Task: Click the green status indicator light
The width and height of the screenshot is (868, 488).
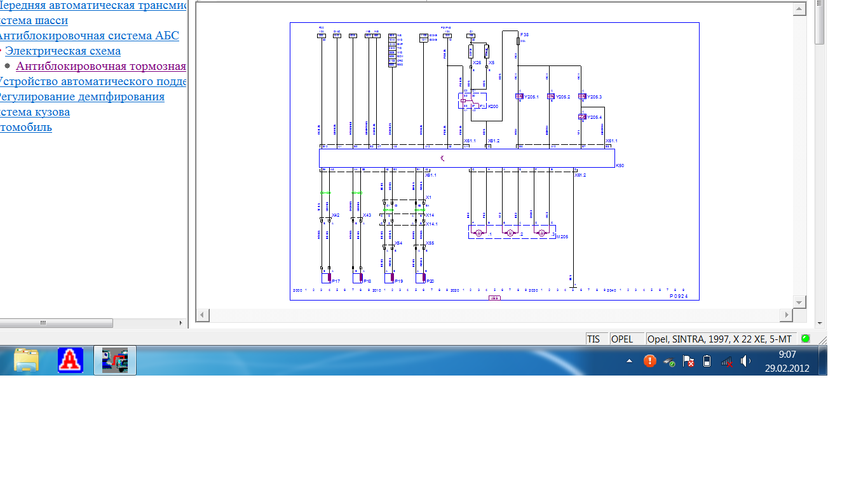Action: point(806,339)
